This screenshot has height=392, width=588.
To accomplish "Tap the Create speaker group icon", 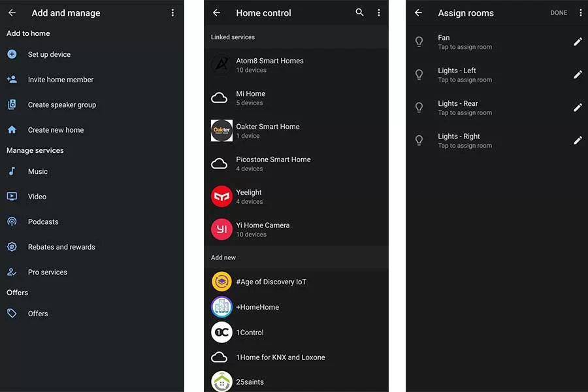I will [x=12, y=105].
